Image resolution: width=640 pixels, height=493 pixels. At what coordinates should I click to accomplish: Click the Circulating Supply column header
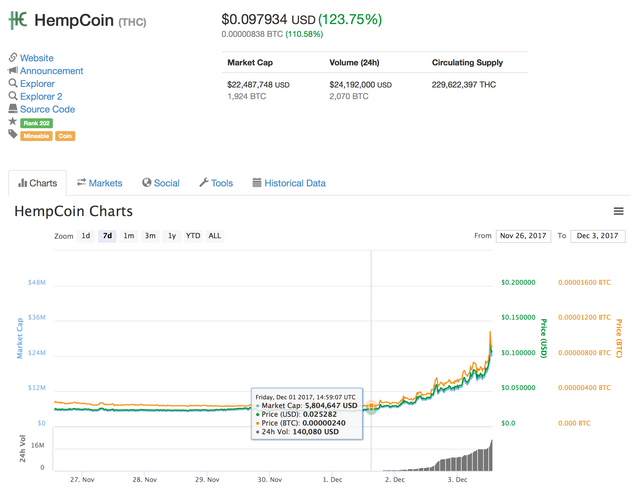click(x=467, y=62)
